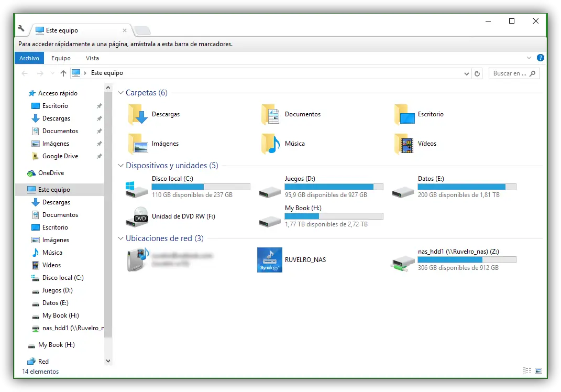
Task: Unpin Imágenes using its pin icon
Action: [100, 144]
